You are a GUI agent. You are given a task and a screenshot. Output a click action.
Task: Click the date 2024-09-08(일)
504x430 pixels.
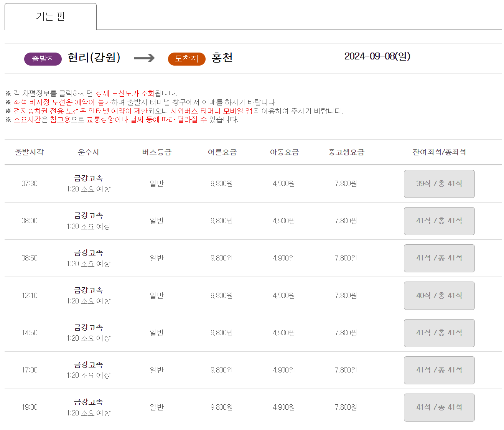click(x=377, y=56)
